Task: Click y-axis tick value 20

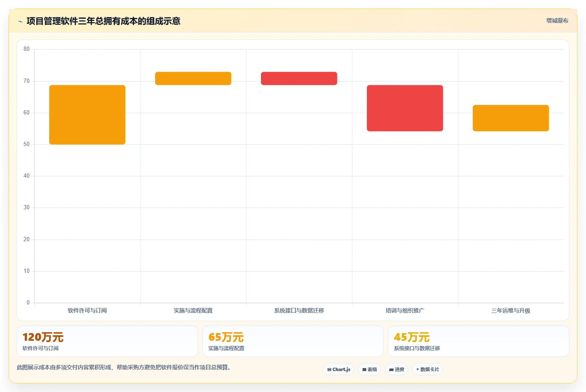Action: click(x=26, y=240)
